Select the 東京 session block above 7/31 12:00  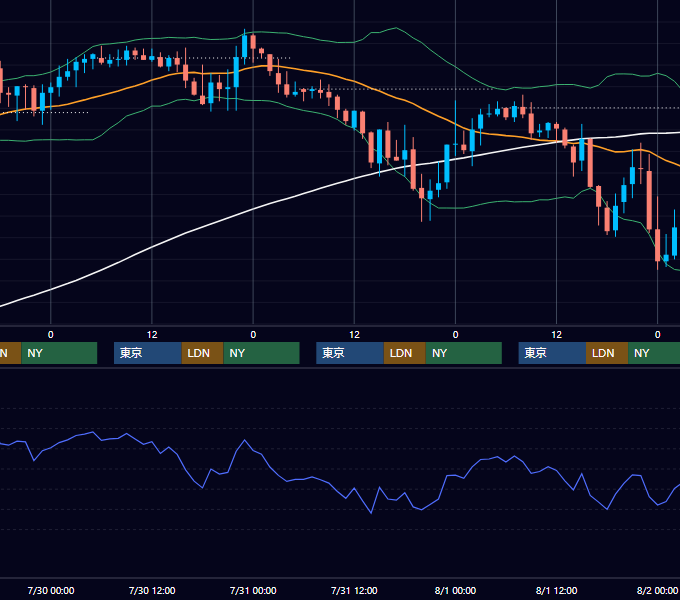(350, 353)
